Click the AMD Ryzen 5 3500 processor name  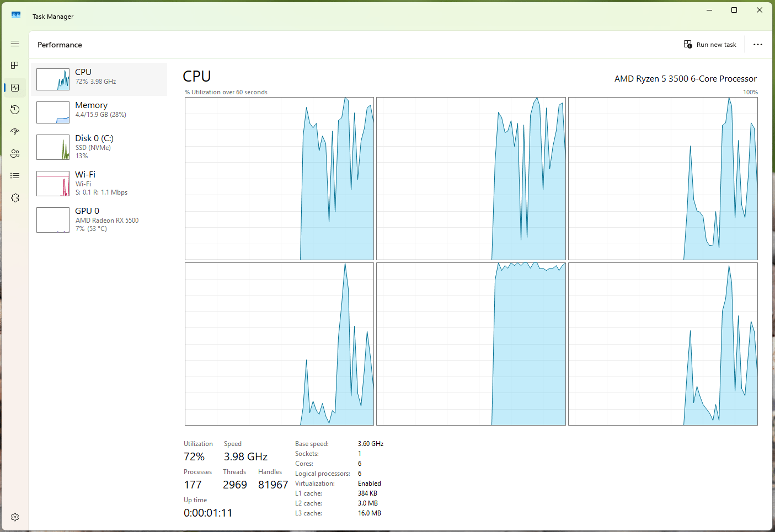pyautogui.click(x=686, y=79)
